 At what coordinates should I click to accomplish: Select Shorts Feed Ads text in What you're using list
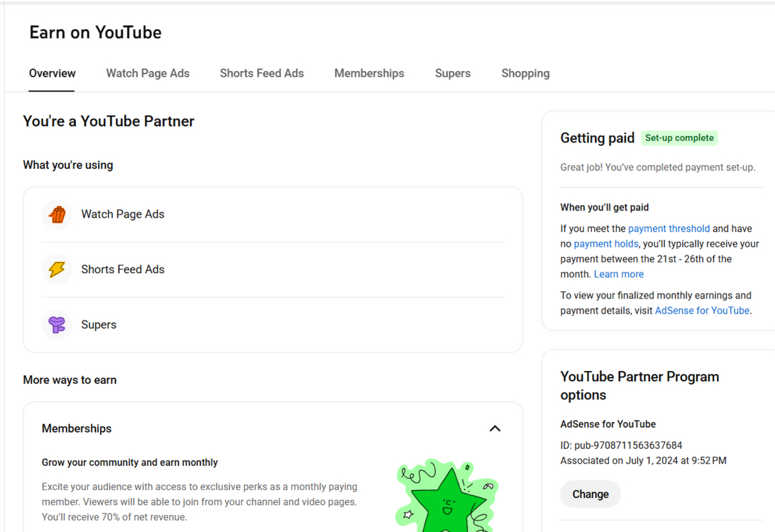tap(123, 270)
